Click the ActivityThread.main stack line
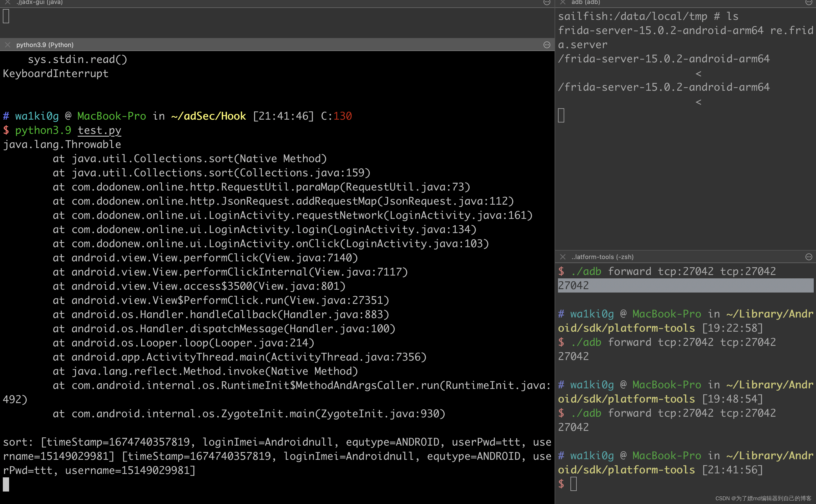 click(x=240, y=357)
